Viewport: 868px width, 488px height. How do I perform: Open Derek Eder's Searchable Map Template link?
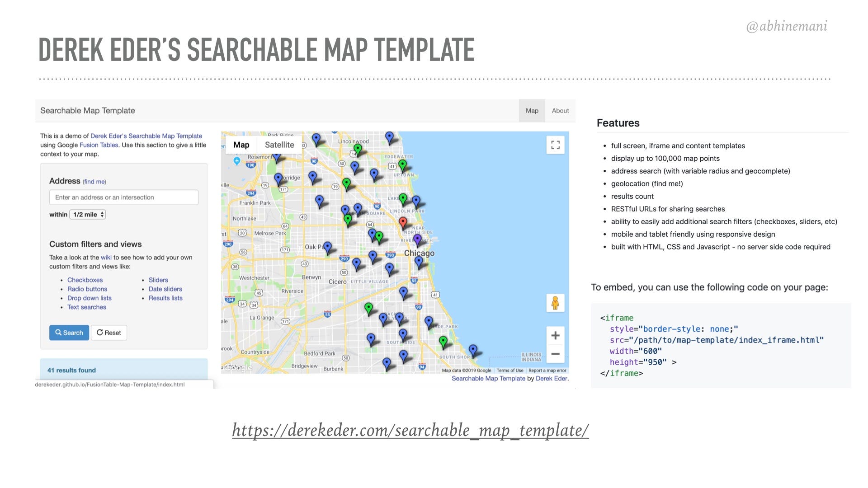point(146,136)
